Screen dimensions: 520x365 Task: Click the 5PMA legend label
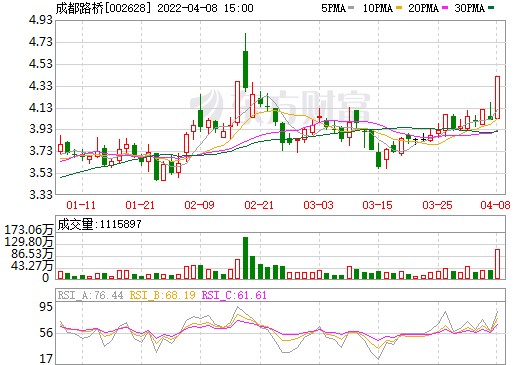(333, 8)
